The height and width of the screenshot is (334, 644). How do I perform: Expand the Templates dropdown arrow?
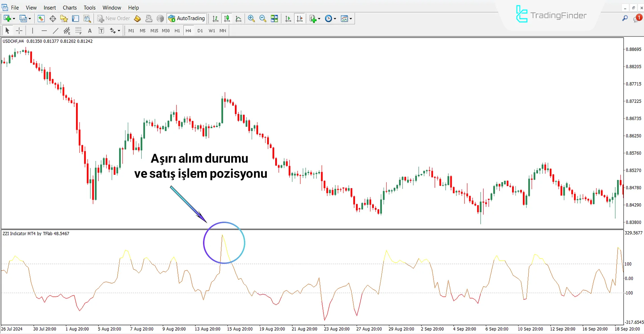pyautogui.click(x=351, y=19)
